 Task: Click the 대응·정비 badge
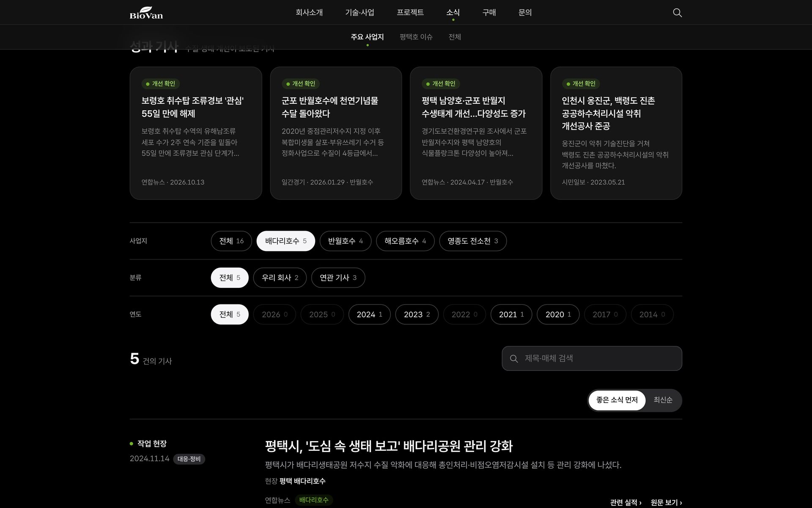(189, 459)
